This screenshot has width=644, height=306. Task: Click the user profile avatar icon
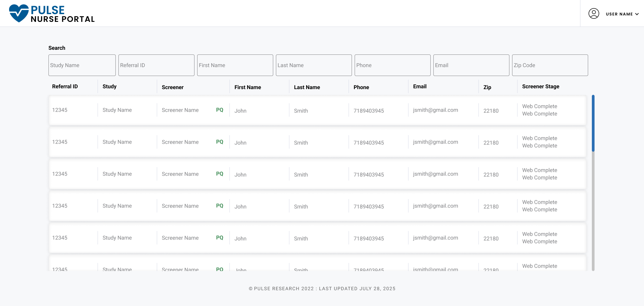[594, 13]
